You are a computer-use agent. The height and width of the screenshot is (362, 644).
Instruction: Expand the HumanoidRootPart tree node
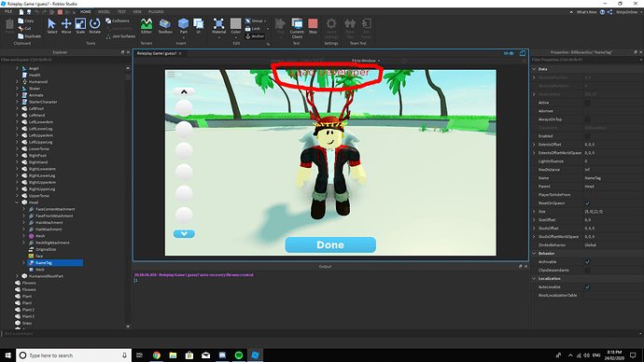pos(17,276)
